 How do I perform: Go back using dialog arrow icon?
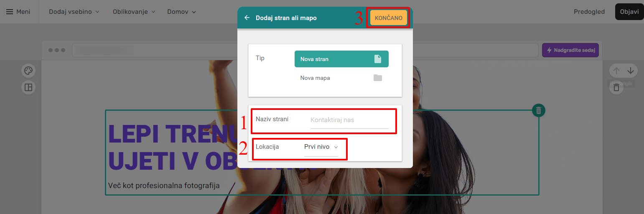(247, 18)
